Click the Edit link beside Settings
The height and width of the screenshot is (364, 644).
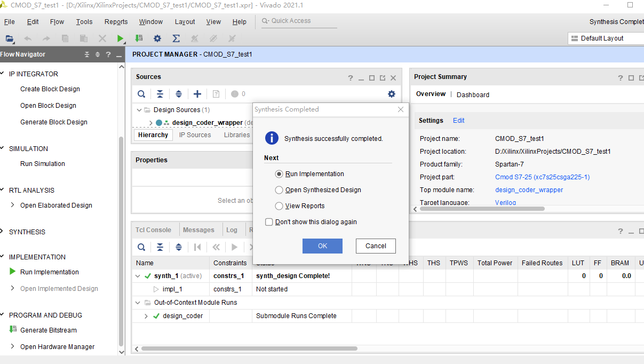(459, 121)
